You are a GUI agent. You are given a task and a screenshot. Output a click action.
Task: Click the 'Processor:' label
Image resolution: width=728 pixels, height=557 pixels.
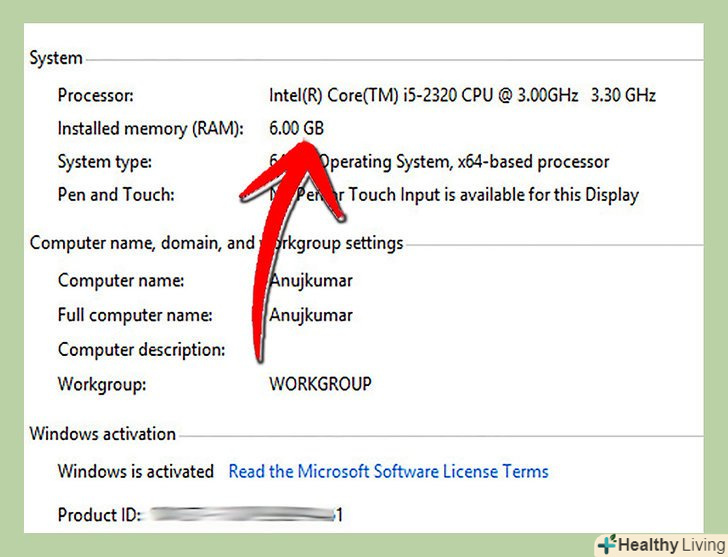96,96
